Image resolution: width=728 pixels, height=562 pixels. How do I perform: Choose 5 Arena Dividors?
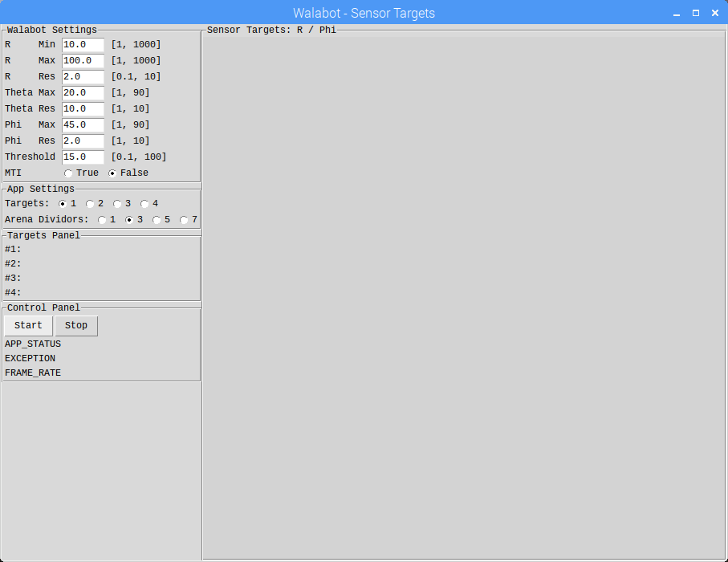point(157,220)
